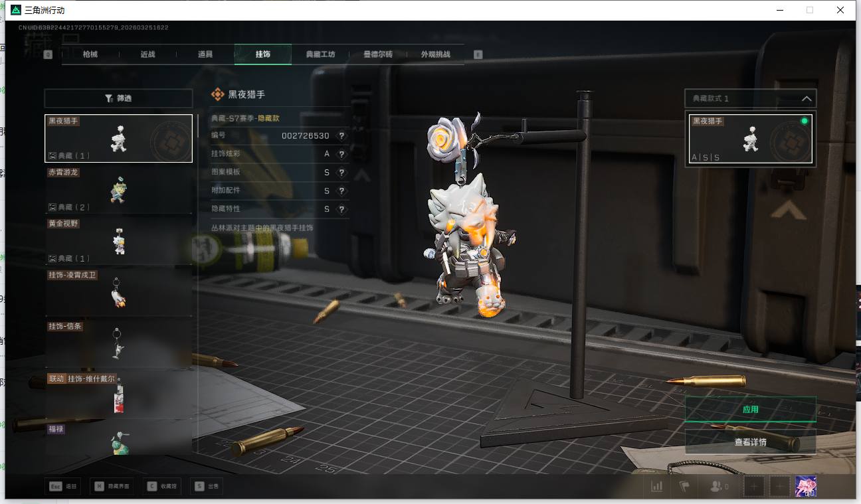This screenshot has width=861, height=504.
Task: Open the bar chart stats icon
Action: [x=657, y=487]
